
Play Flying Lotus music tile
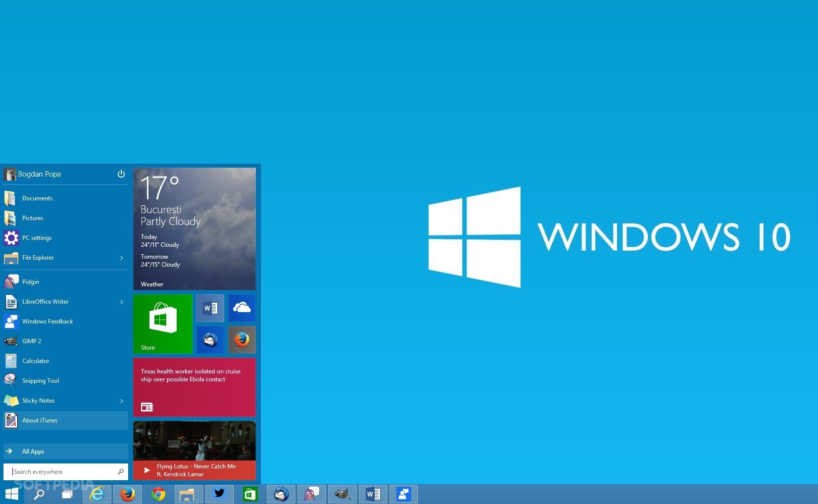click(194, 451)
